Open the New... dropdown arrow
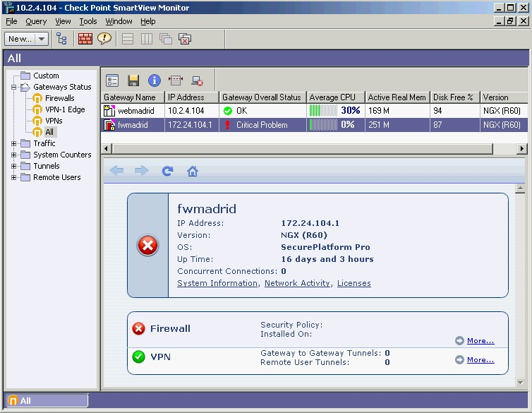 pyautogui.click(x=42, y=39)
